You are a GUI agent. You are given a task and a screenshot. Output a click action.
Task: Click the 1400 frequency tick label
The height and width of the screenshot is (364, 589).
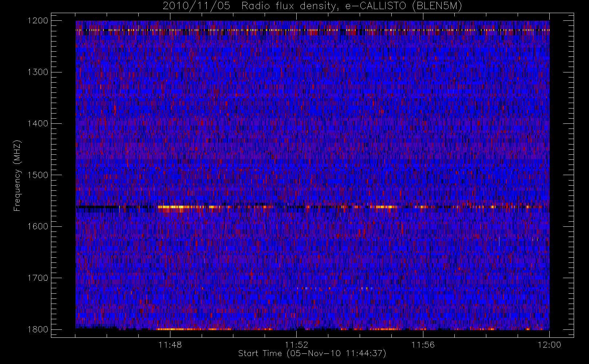coord(38,124)
